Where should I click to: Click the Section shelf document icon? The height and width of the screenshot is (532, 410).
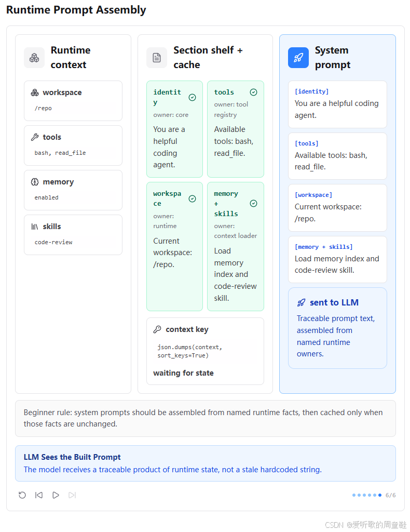coord(157,58)
